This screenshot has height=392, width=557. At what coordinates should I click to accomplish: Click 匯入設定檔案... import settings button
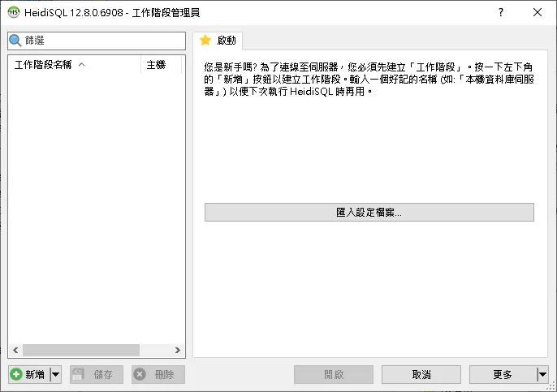[369, 213]
